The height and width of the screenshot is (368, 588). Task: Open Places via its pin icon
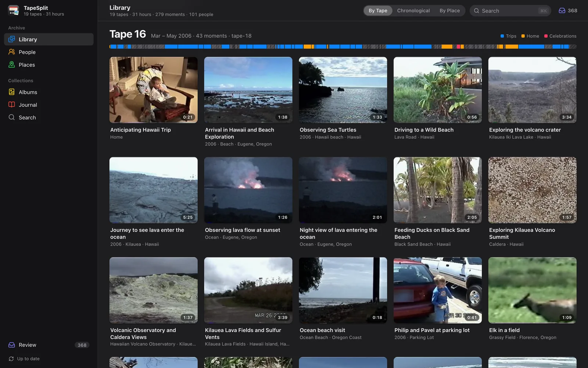(12, 64)
